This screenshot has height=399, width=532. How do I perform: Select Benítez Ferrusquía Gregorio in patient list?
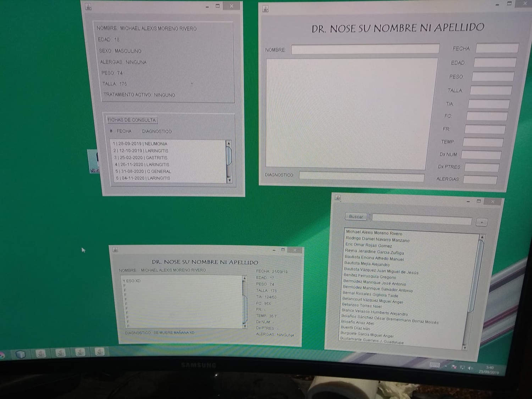pos(370,276)
